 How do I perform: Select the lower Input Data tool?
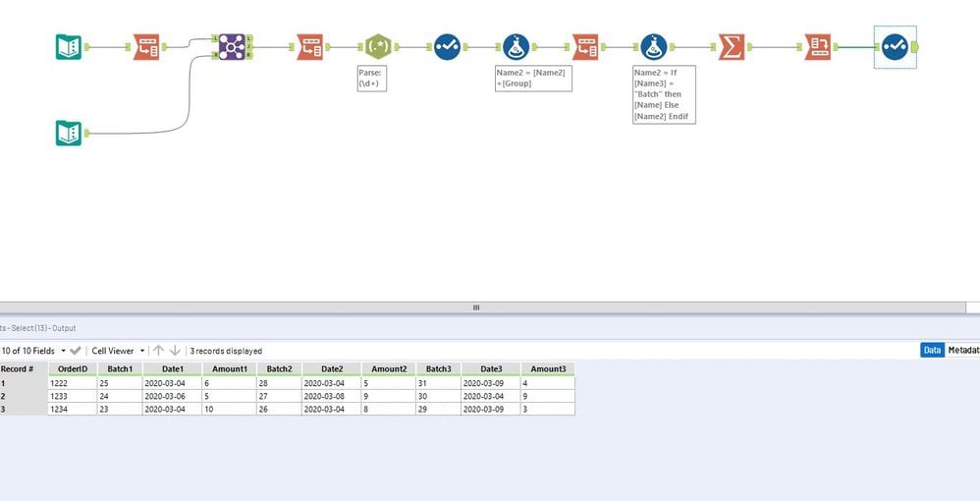(69, 134)
